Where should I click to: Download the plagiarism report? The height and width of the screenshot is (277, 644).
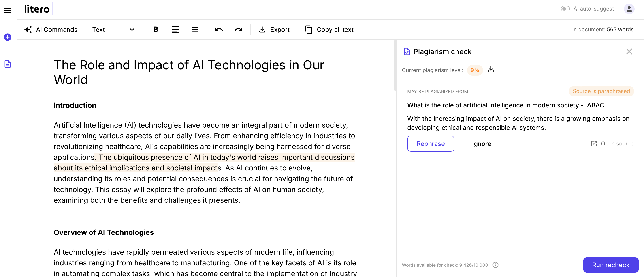[491, 70]
